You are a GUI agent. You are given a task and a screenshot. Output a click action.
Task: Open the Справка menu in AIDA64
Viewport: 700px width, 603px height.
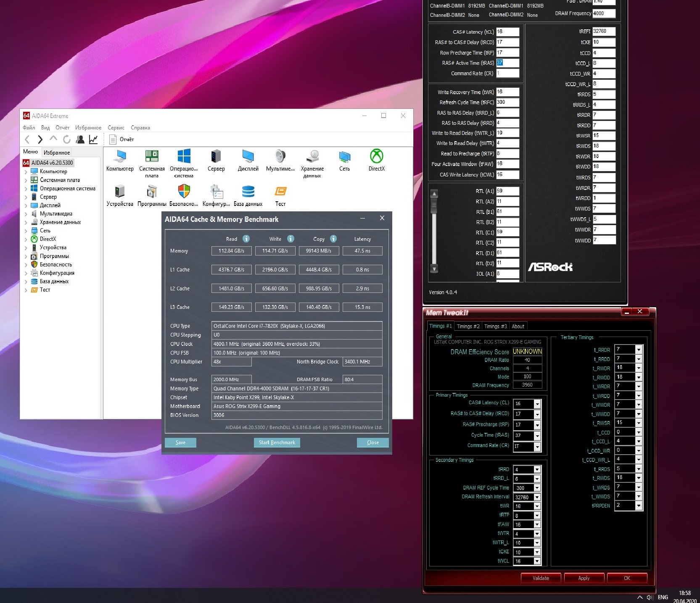click(x=140, y=128)
